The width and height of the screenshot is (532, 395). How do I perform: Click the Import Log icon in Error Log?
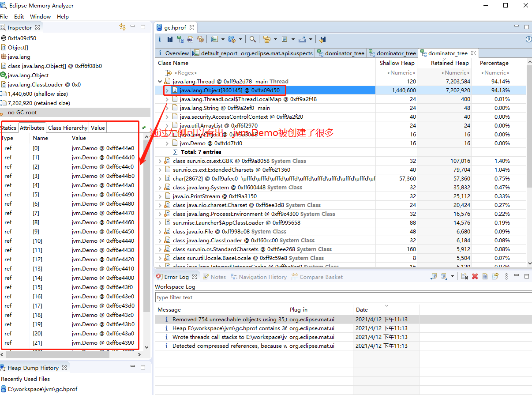tap(444, 276)
